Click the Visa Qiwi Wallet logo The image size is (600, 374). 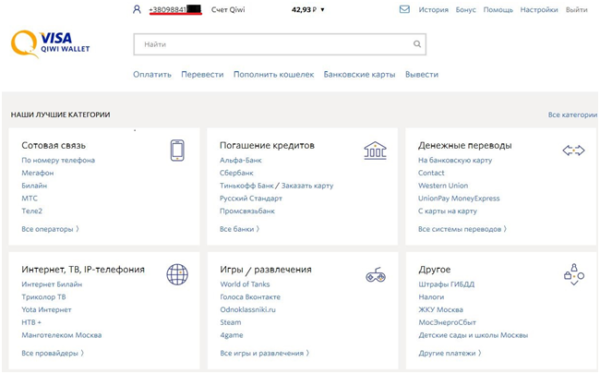point(50,44)
